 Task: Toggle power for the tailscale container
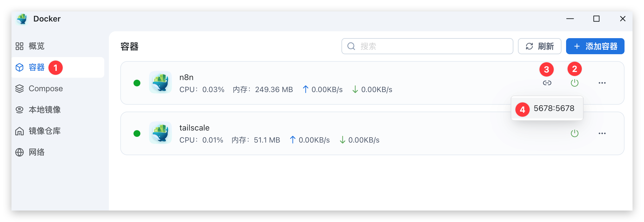click(x=574, y=133)
